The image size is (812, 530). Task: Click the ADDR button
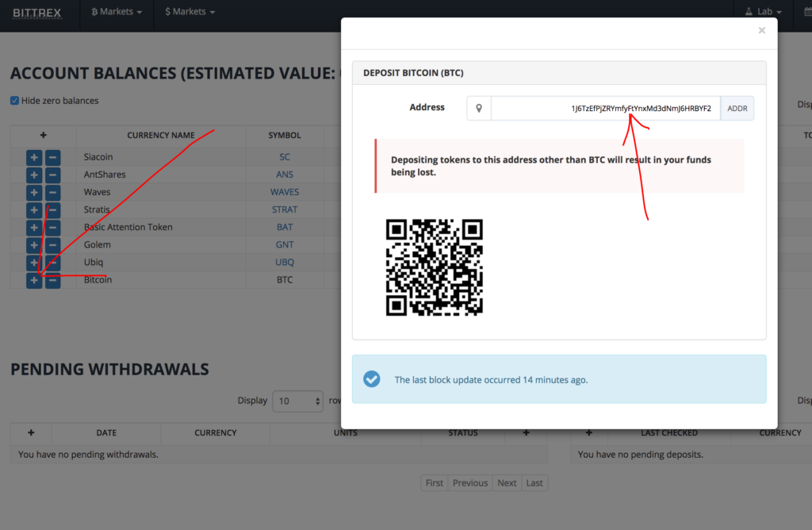click(737, 108)
